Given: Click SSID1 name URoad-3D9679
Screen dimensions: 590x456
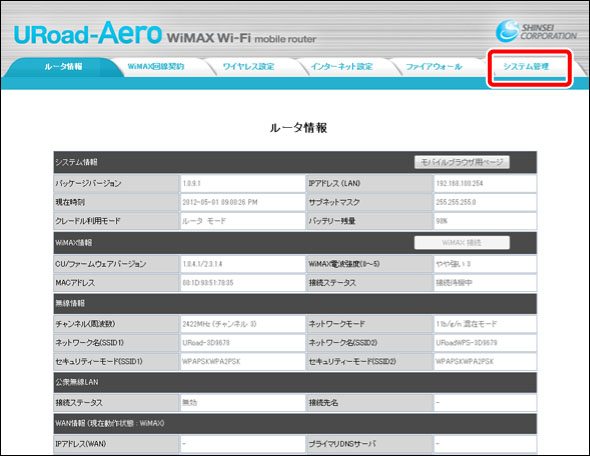Looking at the screenshot, I should [x=206, y=343].
